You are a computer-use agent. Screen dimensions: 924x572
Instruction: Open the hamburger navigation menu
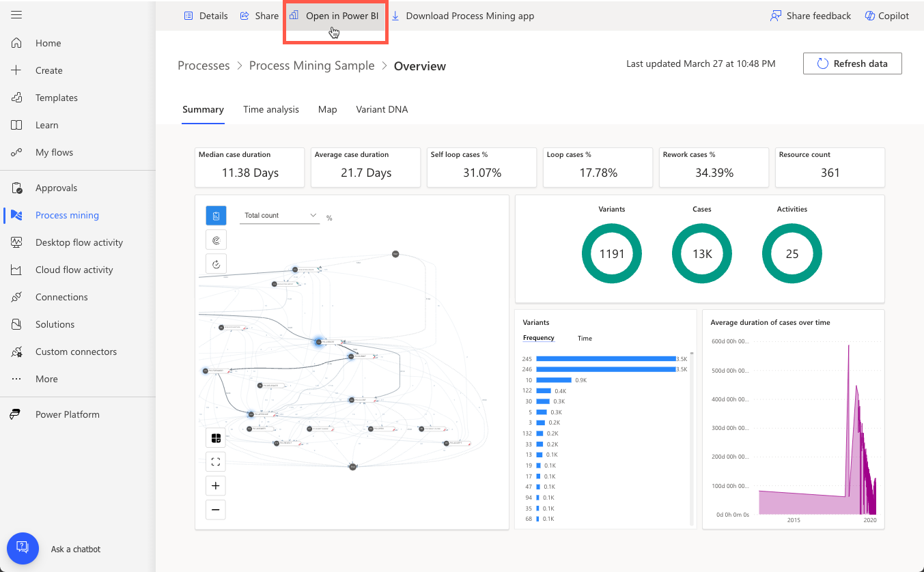pos(16,15)
